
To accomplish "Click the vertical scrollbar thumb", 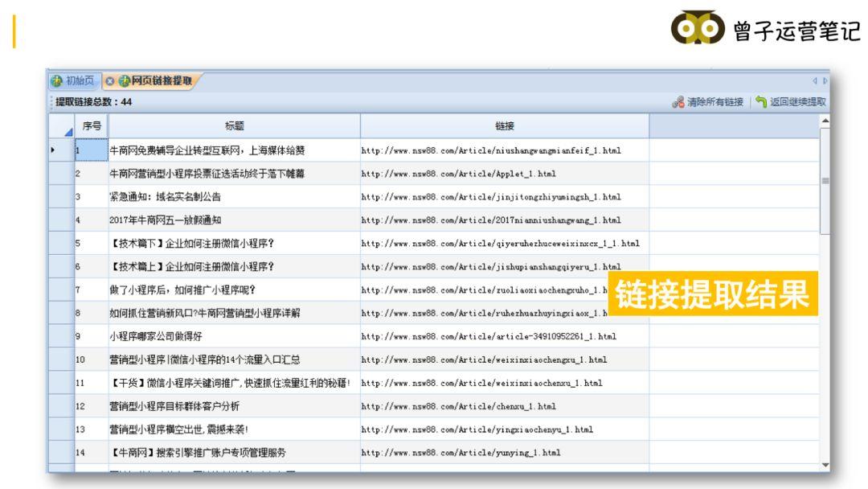I will tap(825, 180).
